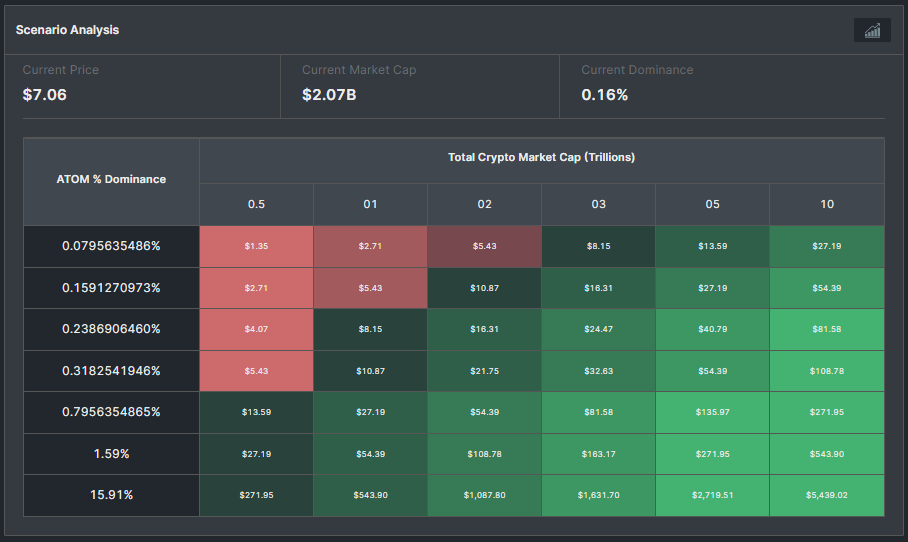Click the red $1.35 price cell
The image size is (908, 542).
click(256, 246)
